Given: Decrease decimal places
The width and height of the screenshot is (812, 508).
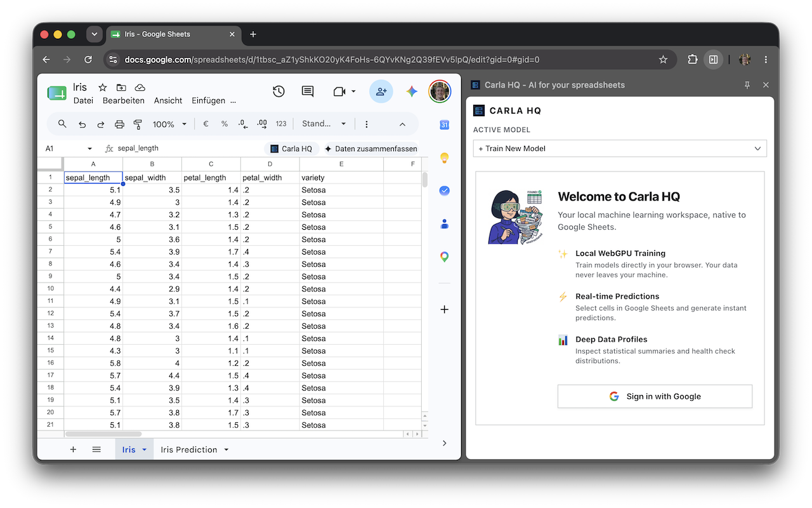Looking at the screenshot, I should coord(243,124).
